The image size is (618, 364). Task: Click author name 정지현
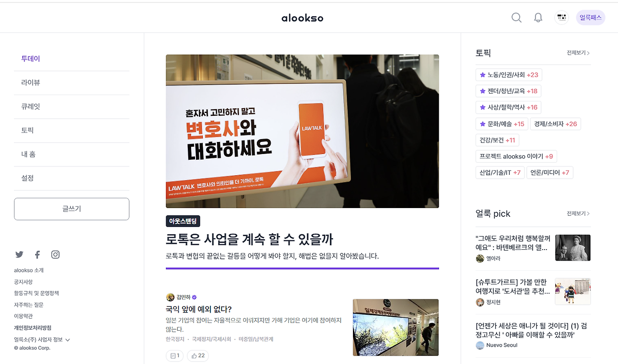493,302
